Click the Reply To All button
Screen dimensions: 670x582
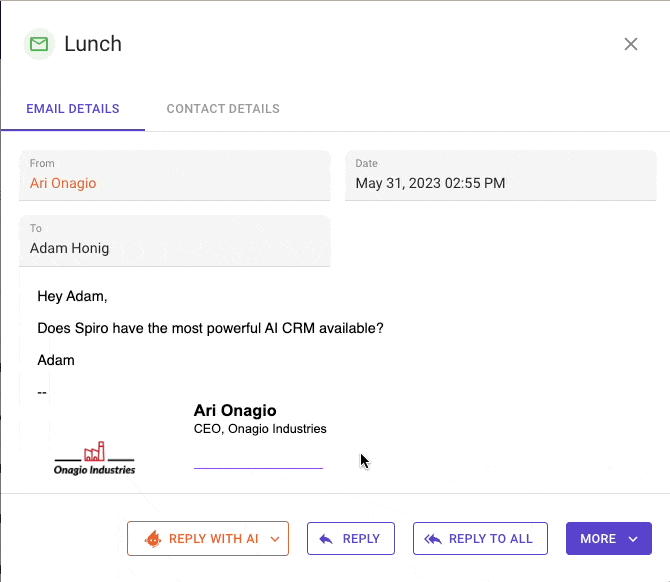tap(480, 538)
